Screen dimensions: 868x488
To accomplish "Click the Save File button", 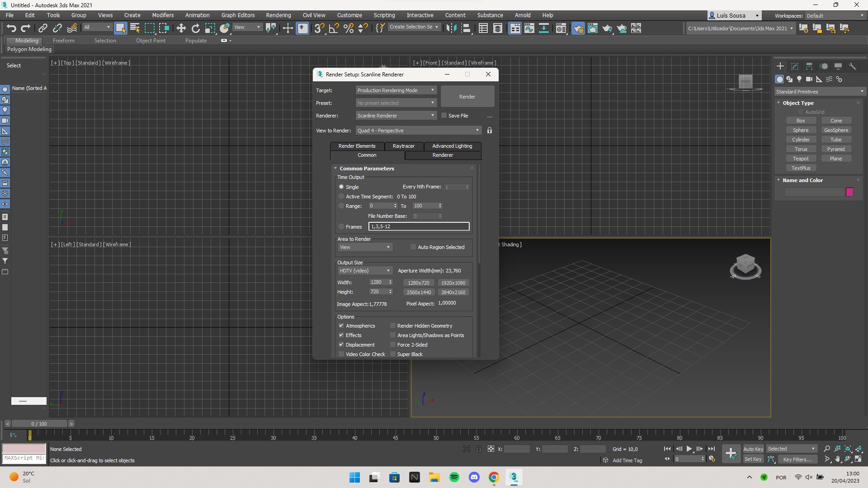I will 443,116.
